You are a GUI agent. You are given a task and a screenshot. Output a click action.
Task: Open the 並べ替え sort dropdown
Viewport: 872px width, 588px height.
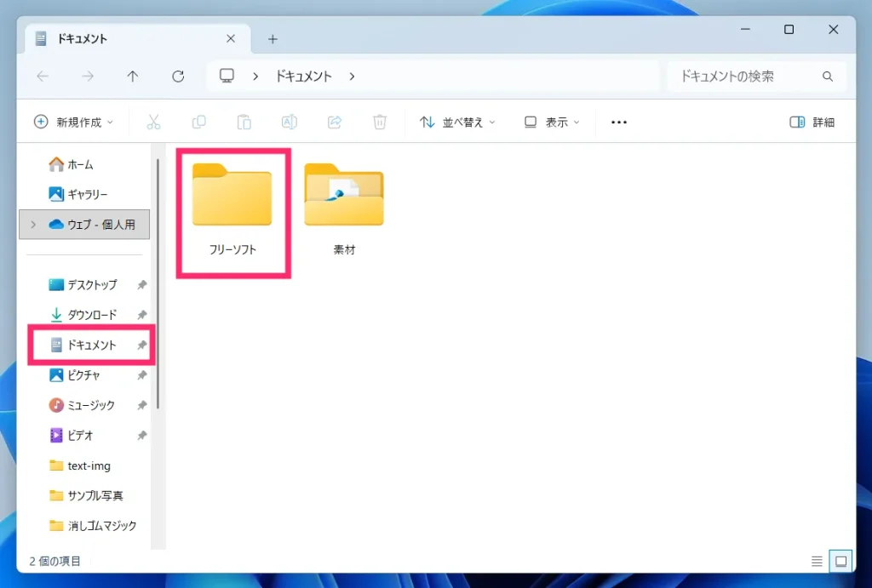tap(457, 123)
